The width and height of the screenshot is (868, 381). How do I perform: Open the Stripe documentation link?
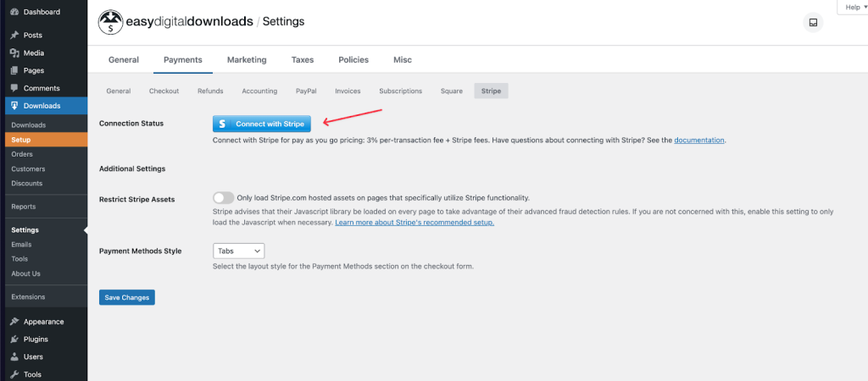coord(699,141)
